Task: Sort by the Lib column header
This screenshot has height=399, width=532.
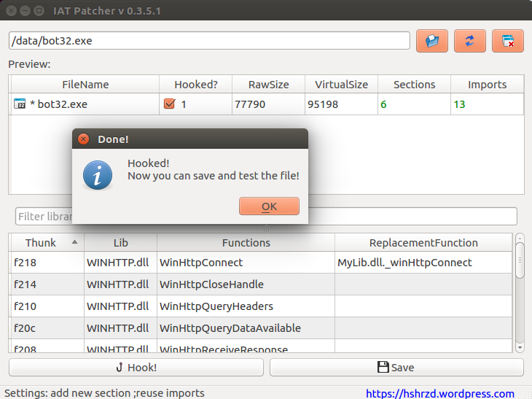Action: pyautogui.click(x=120, y=243)
